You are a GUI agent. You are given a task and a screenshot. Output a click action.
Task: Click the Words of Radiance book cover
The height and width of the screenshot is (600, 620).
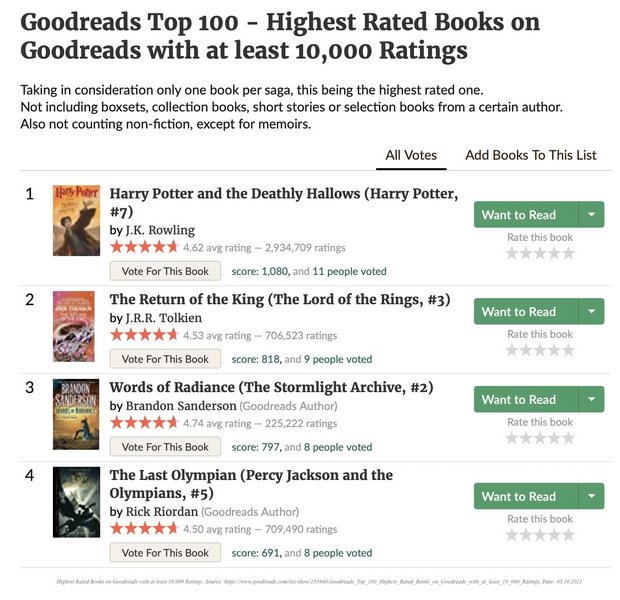(76, 414)
